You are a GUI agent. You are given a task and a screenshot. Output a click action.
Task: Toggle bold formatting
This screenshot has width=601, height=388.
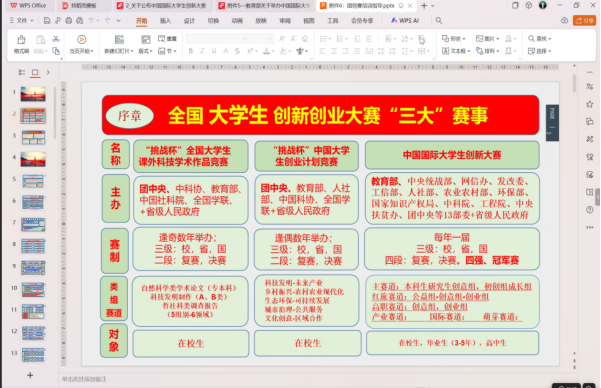click(x=190, y=51)
